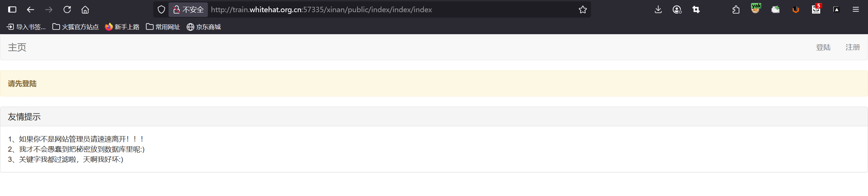This screenshot has width=868, height=196.
Task: Show the 不安全 site security info
Action: [188, 9]
